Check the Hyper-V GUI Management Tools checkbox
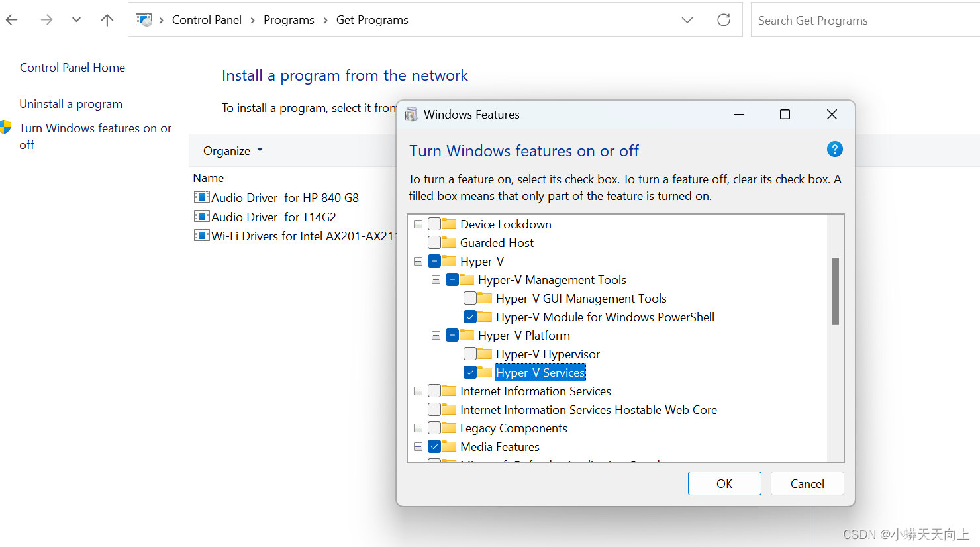980x547 pixels. [470, 298]
